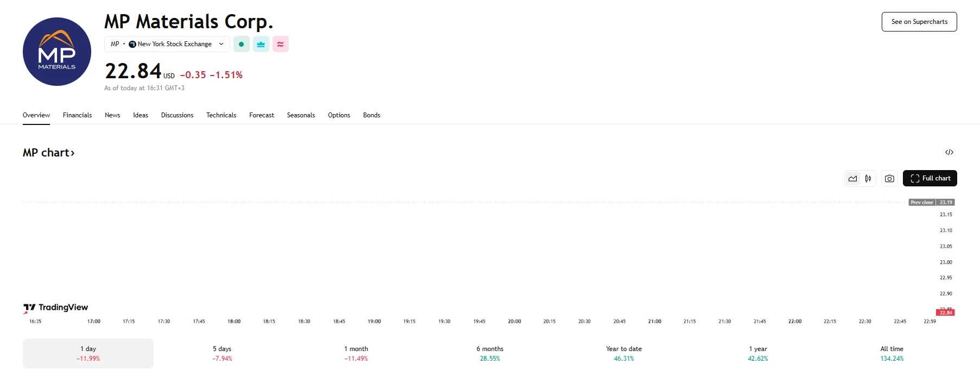The height and width of the screenshot is (382, 980).
Task: Select the Seasonals menu item
Action: click(x=301, y=115)
